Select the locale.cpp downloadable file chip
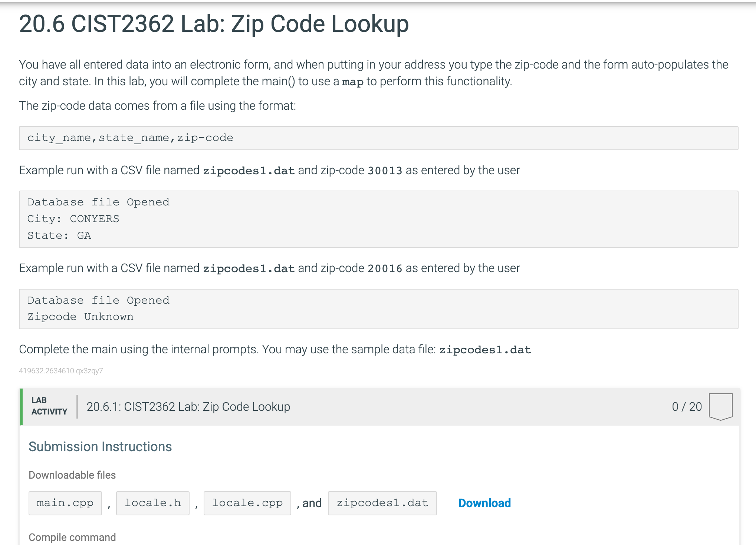 (247, 503)
